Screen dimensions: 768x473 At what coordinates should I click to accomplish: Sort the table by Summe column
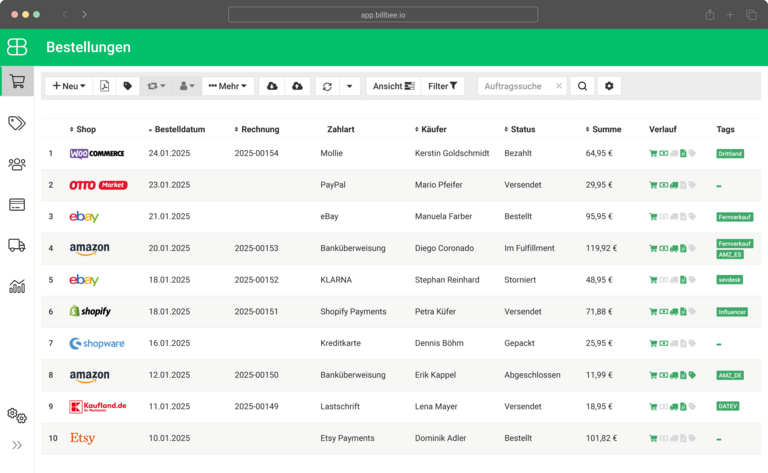[606, 129]
